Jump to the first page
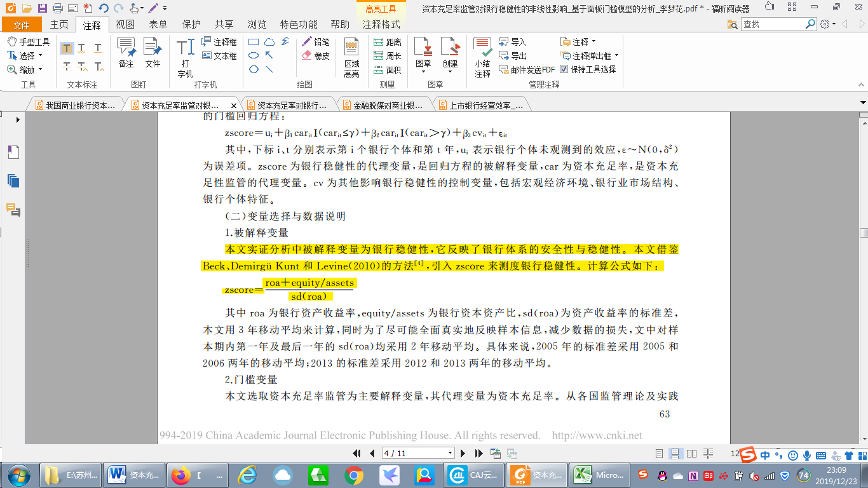868x488 pixels. click(358, 453)
